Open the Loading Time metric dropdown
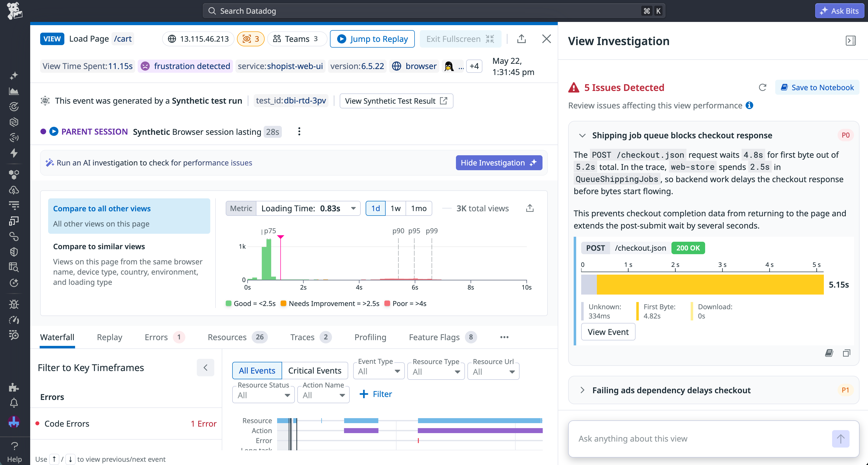868x465 pixels. tap(308, 208)
